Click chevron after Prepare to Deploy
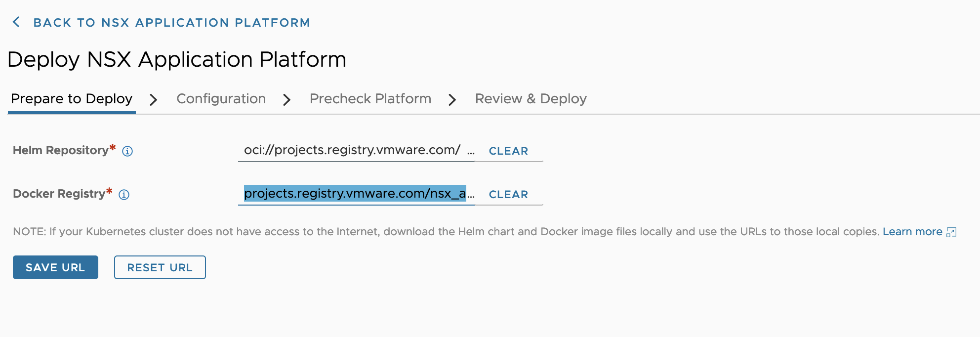The height and width of the screenshot is (337, 980). tap(154, 100)
